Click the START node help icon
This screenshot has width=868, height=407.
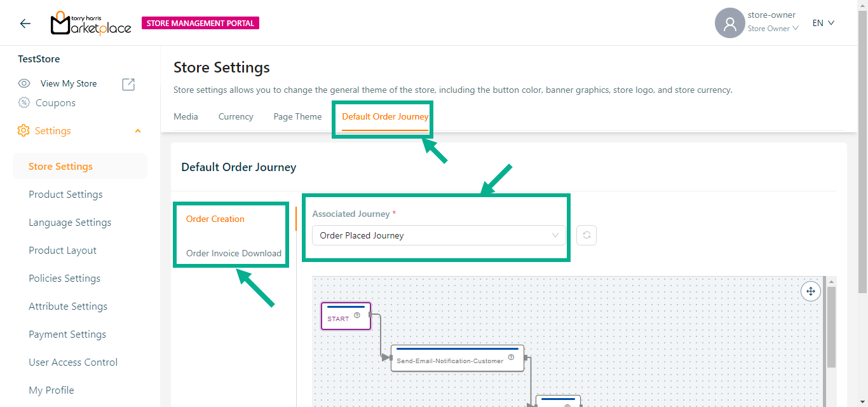tap(357, 315)
